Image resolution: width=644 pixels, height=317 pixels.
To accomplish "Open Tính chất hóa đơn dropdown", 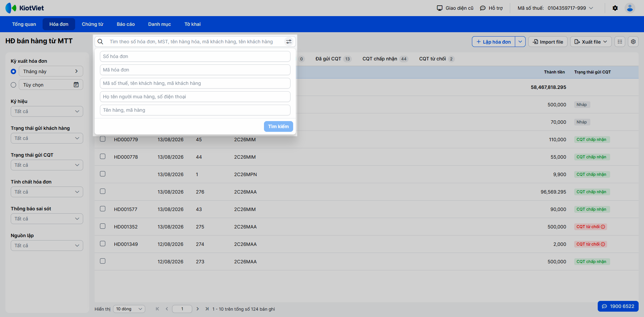I will click(47, 192).
